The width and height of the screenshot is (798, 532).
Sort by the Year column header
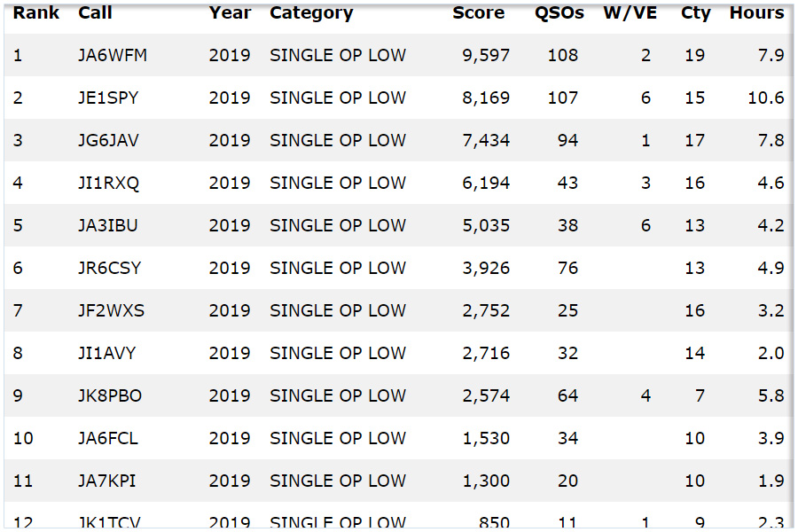click(230, 13)
